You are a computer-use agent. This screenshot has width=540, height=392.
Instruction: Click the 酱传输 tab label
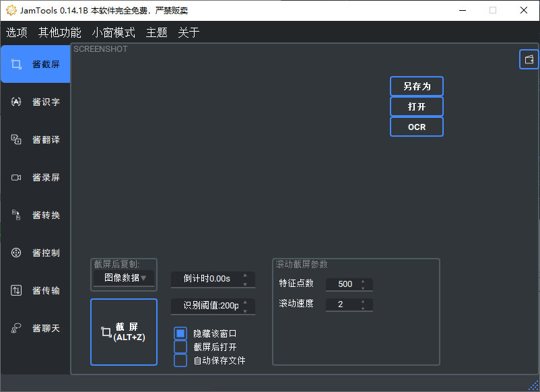[x=46, y=290]
